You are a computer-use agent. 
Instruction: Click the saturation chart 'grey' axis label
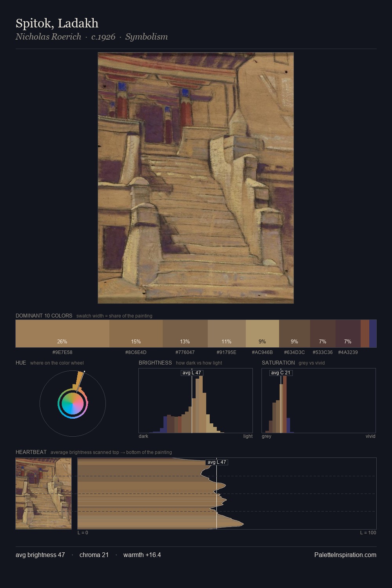267,436
